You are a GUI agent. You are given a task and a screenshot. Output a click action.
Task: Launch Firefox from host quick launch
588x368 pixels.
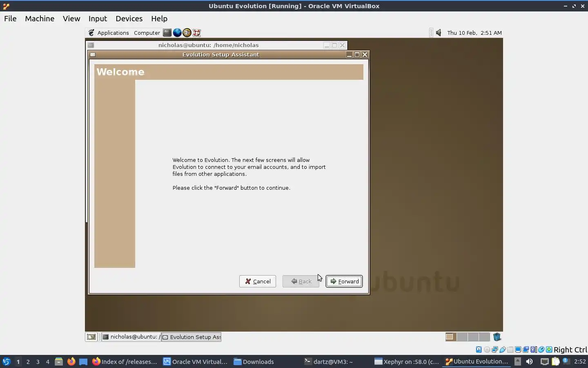point(71,361)
